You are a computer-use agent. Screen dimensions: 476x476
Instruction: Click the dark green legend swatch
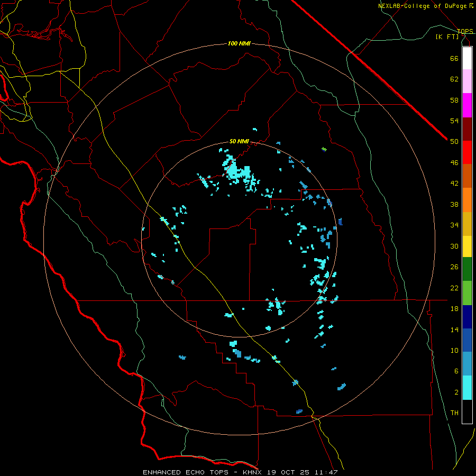pos(467,269)
